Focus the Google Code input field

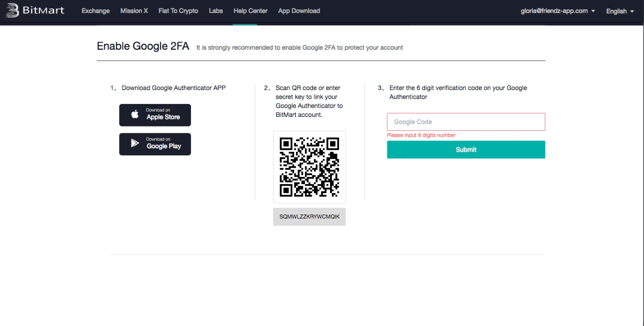coord(466,122)
